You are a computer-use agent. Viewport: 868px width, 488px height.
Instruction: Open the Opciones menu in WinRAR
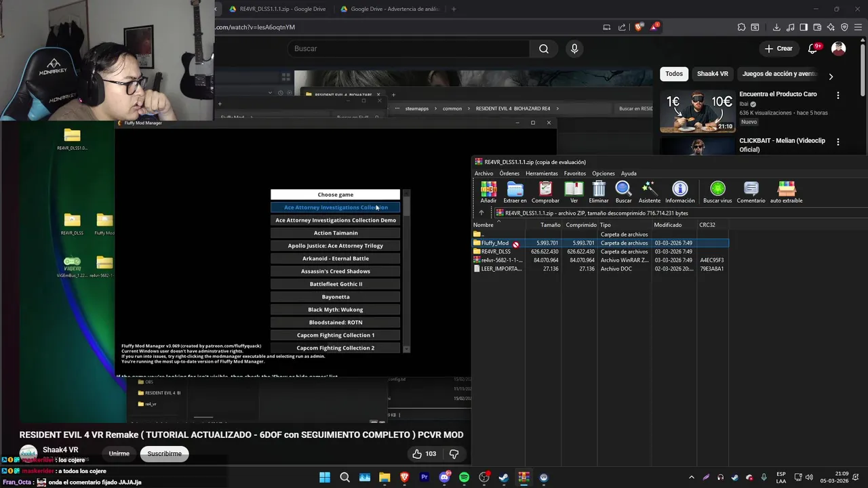coord(604,174)
